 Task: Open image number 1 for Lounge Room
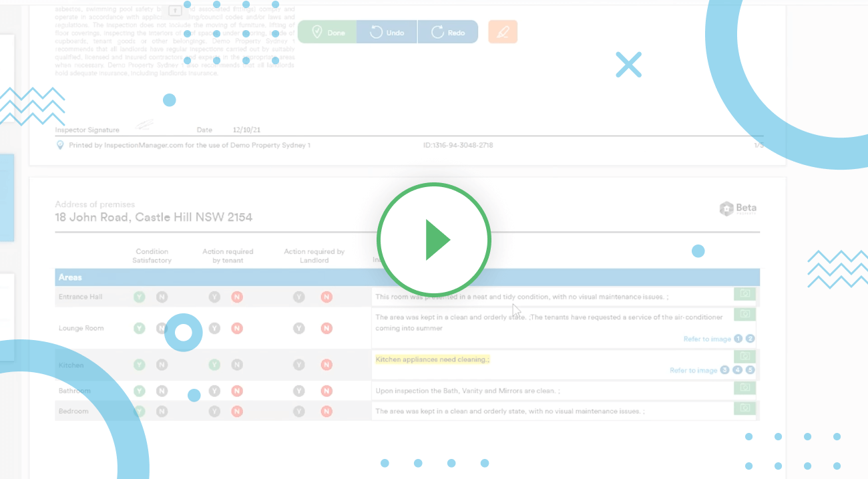pos(738,339)
